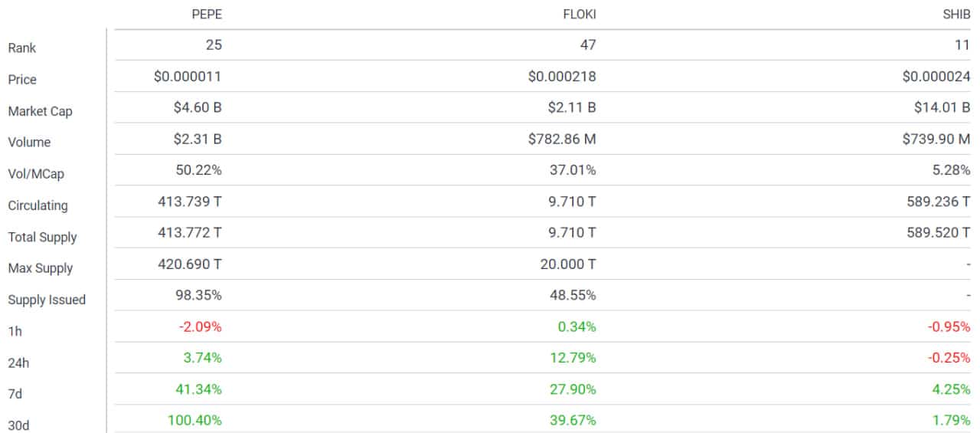Select the Rank row label
Screen dimensions: 980x433
pos(22,48)
